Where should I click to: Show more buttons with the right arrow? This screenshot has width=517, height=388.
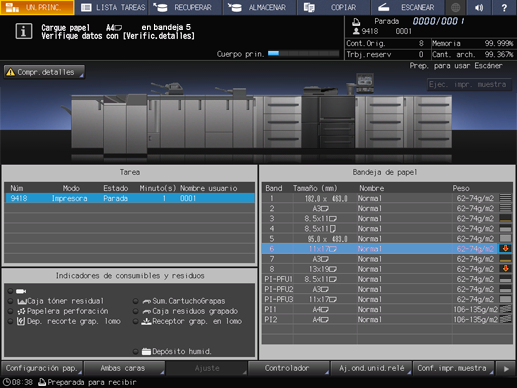point(506,369)
